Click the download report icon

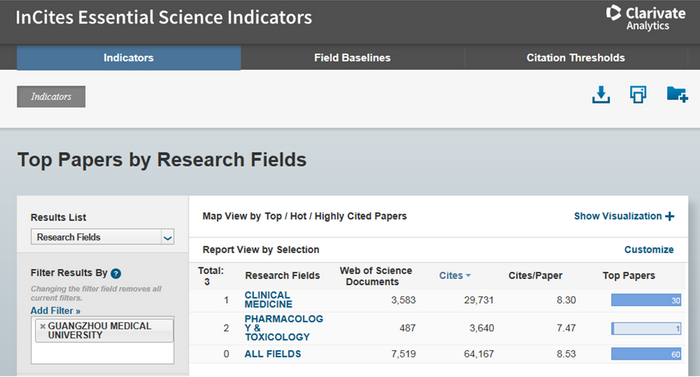[601, 95]
